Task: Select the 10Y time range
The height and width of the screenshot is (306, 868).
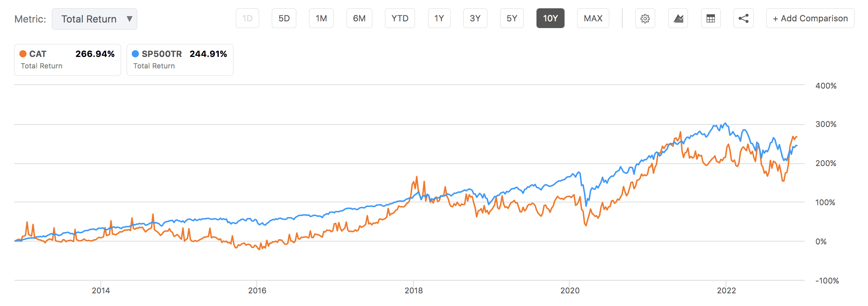Action: (550, 19)
